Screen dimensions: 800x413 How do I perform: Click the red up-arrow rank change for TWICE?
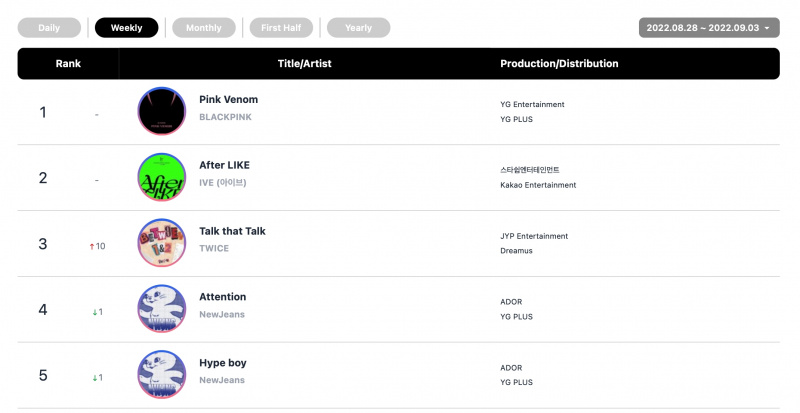pyautogui.click(x=92, y=247)
